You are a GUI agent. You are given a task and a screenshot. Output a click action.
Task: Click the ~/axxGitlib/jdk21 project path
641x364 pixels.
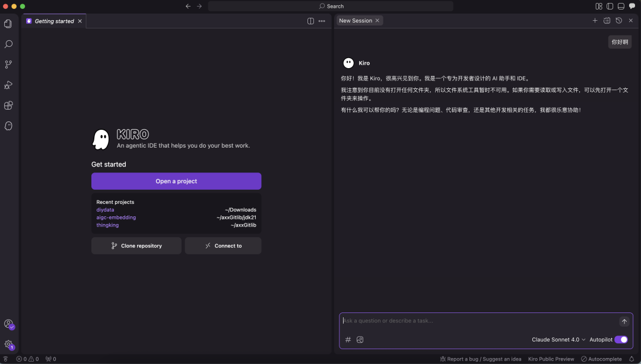236,218
